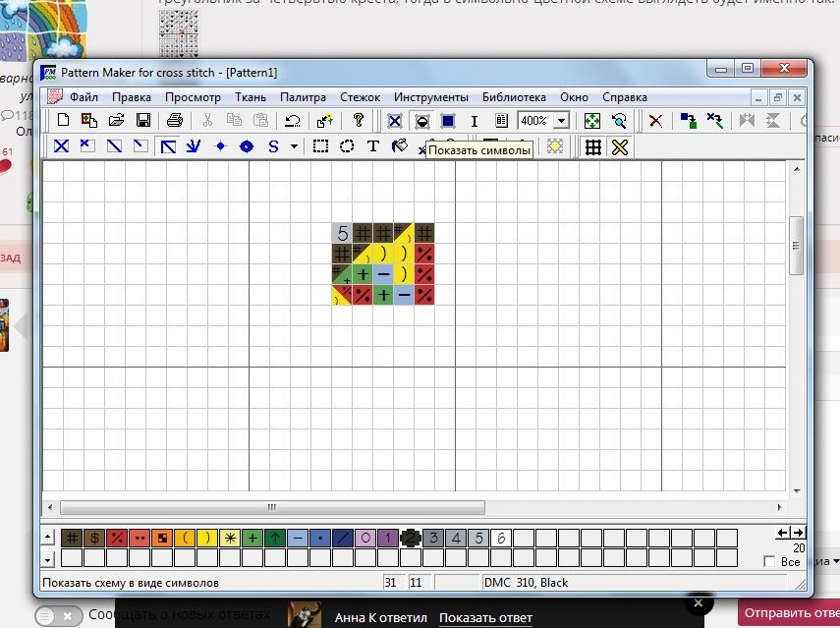Toggle the grid display button
840x628 pixels.
click(592, 146)
